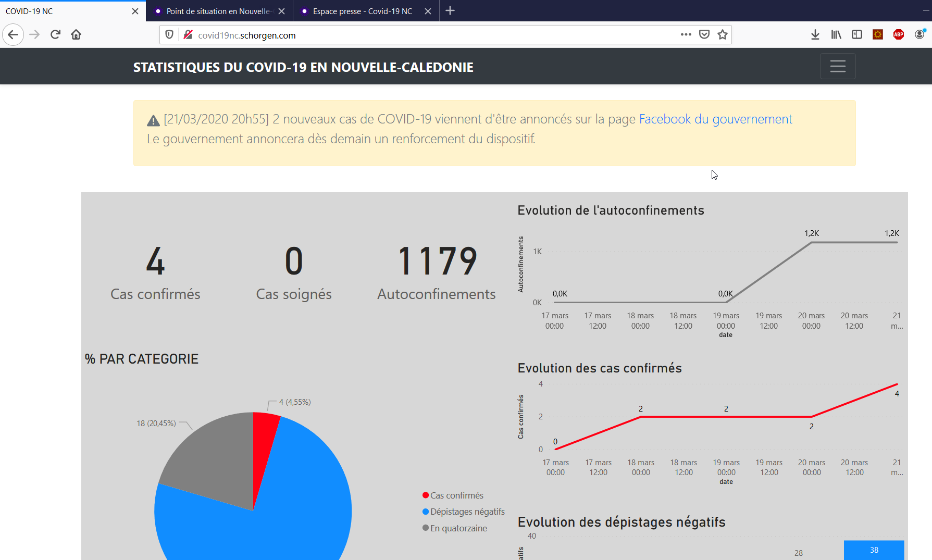Open the downloads panel
The width and height of the screenshot is (932, 560).
tap(815, 34)
